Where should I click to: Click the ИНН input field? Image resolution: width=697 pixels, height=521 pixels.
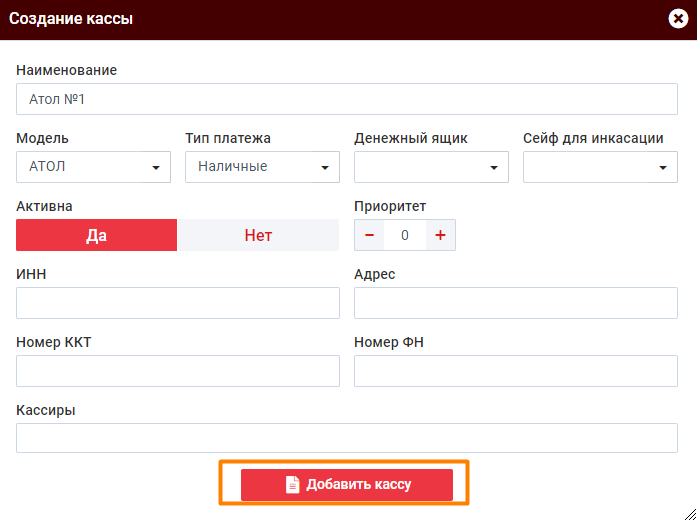click(x=178, y=303)
